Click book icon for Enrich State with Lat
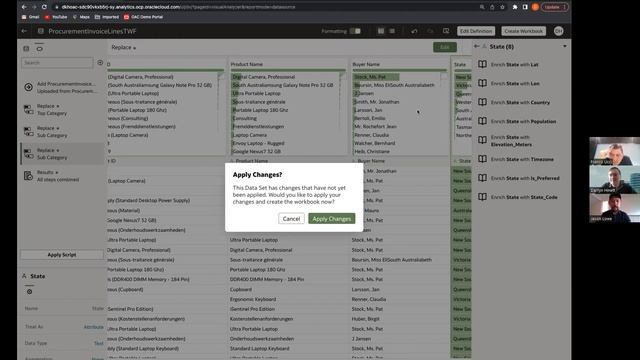The height and width of the screenshot is (360, 640). click(x=482, y=64)
